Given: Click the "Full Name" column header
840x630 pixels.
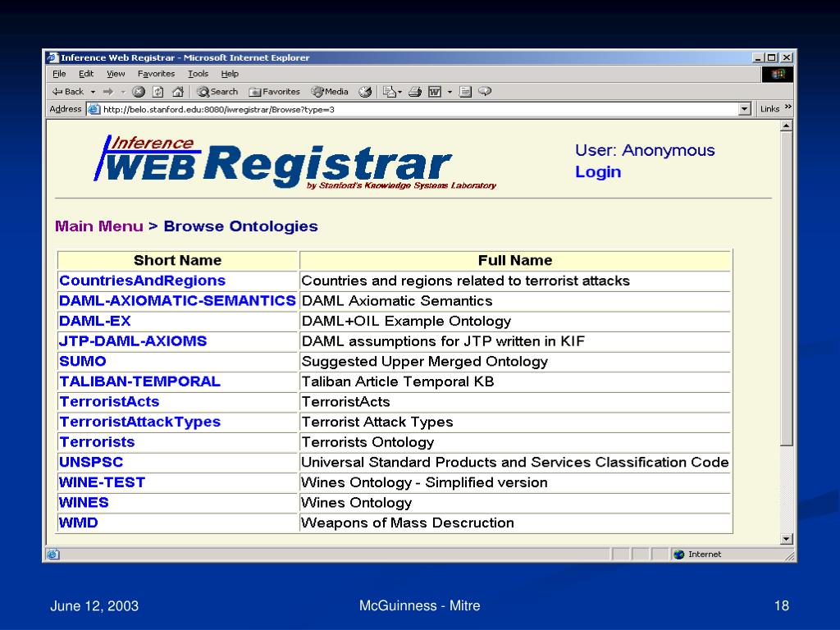Looking at the screenshot, I should (x=515, y=260).
